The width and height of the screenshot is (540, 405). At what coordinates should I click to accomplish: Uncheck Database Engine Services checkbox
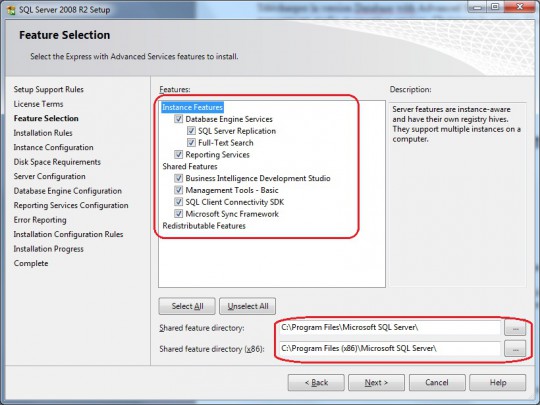coord(178,119)
